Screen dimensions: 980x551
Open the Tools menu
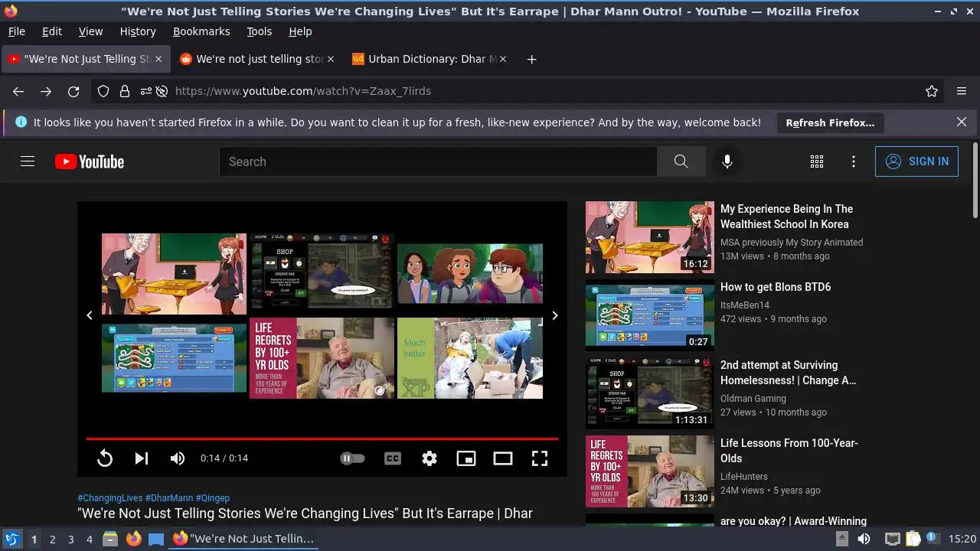pyautogui.click(x=259, y=31)
